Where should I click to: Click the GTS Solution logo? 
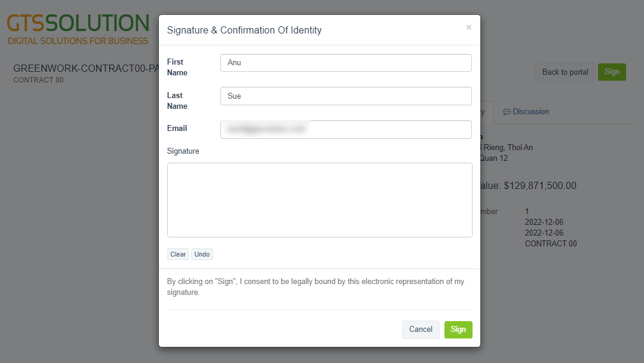pyautogui.click(x=78, y=30)
